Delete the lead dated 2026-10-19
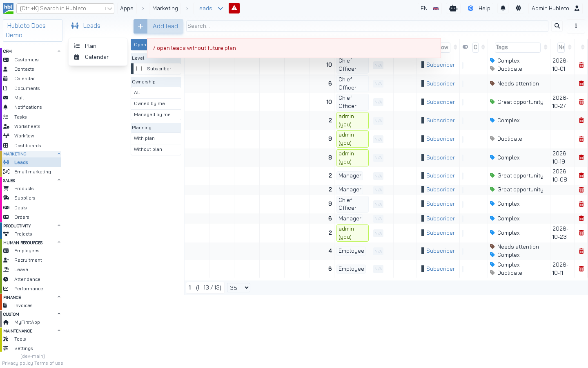The width and height of the screenshot is (588, 368). (x=581, y=157)
